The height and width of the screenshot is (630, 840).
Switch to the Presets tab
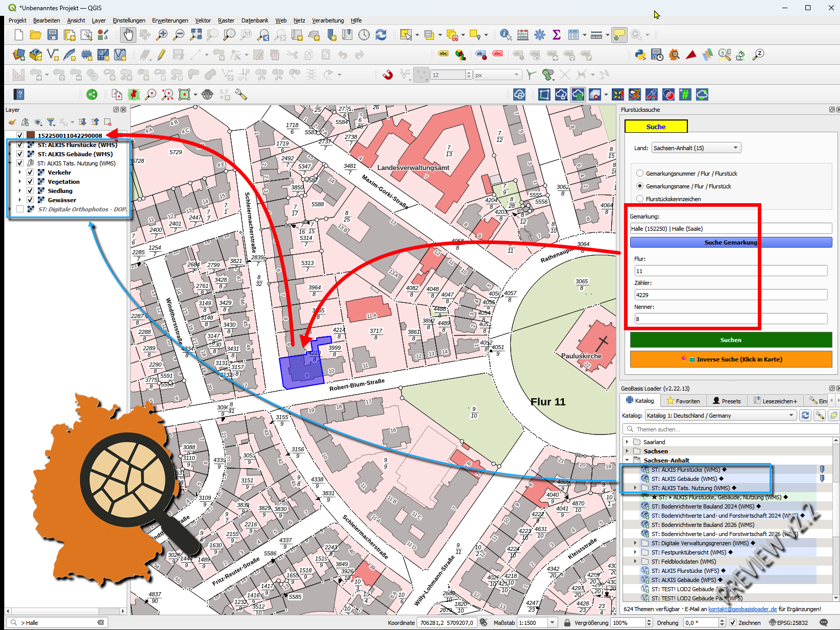tap(727, 401)
